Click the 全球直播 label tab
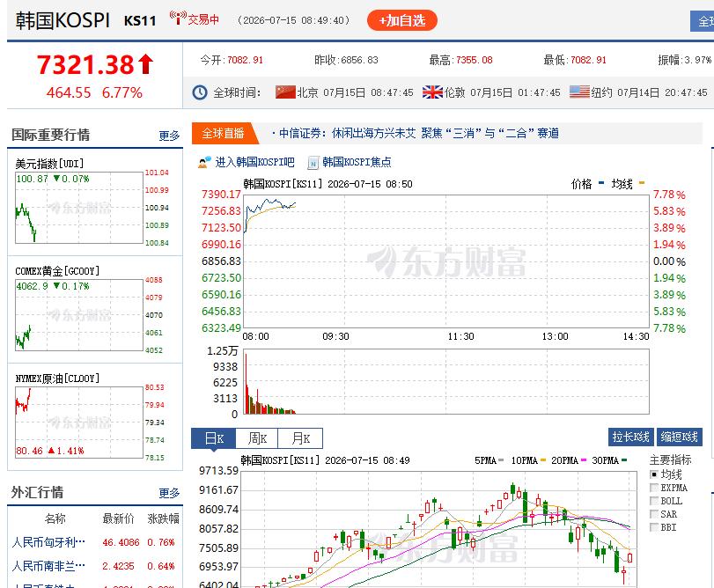 tap(223, 133)
